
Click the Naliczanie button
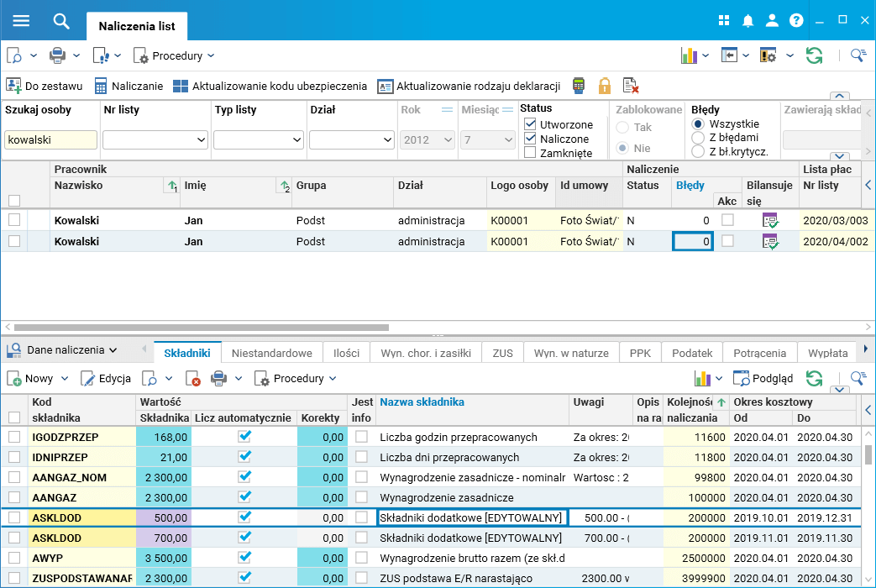pyautogui.click(x=129, y=86)
